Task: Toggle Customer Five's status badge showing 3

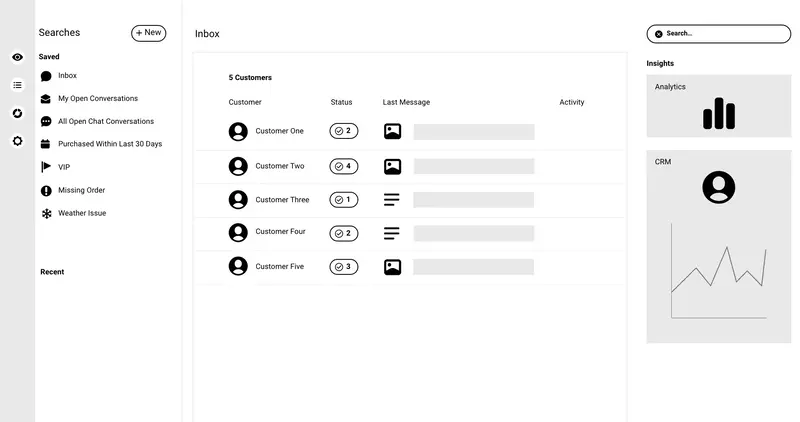Action: [344, 267]
